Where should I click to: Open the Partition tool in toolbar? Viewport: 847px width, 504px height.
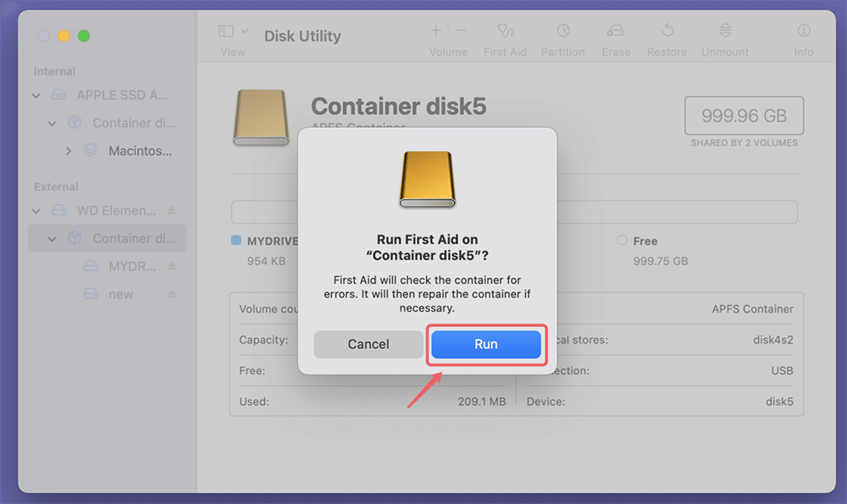562,31
